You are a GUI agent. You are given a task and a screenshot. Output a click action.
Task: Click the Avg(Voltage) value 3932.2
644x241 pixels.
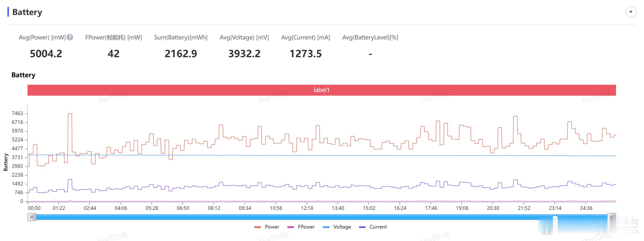click(x=244, y=54)
